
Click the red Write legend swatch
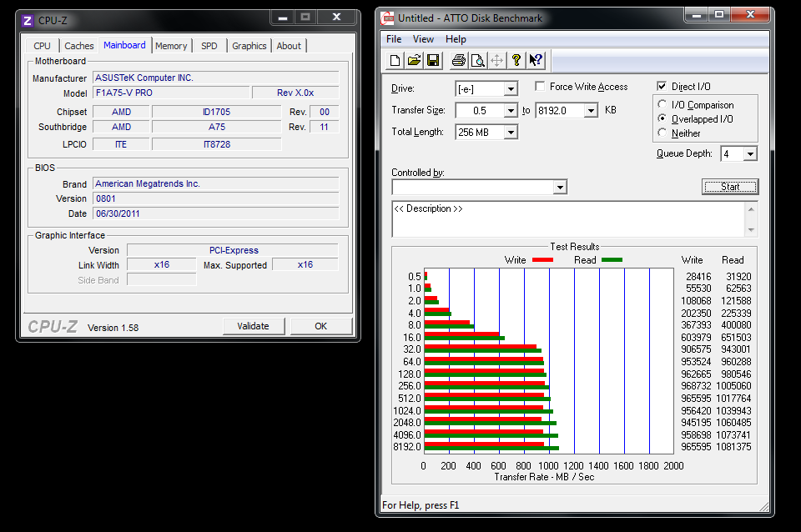(542, 260)
